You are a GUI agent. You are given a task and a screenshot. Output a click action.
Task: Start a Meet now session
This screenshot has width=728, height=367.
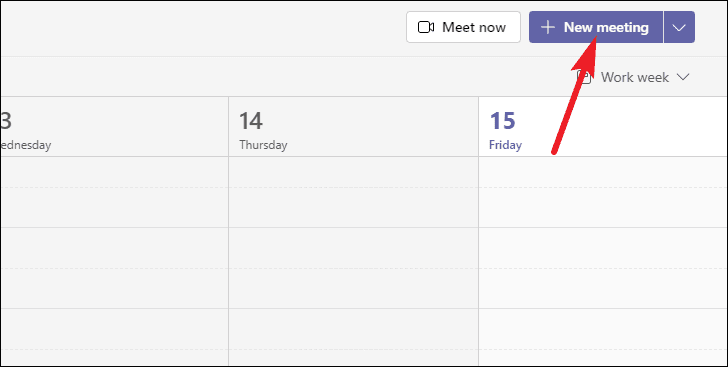tap(463, 27)
